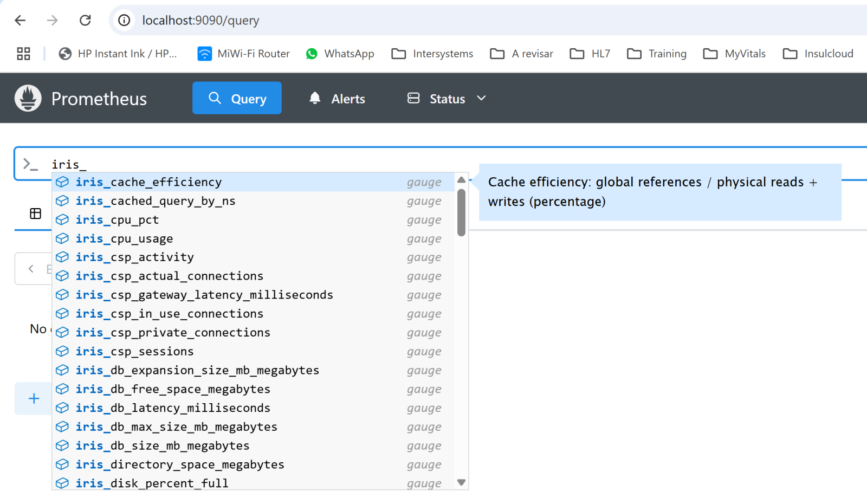This screenshot has height=504, width=867.
Task: Open the browser apps grid icon
Action: 23,54
